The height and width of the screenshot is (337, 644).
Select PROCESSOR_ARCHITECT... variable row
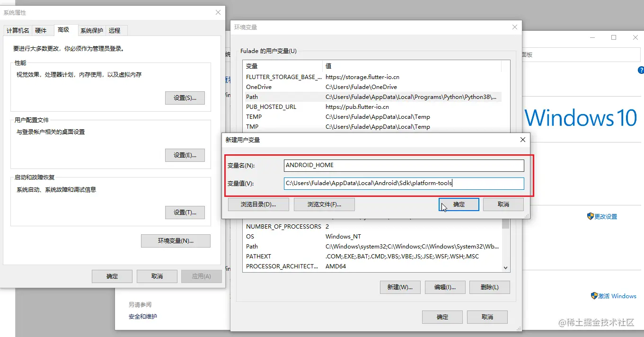(372, 266)
